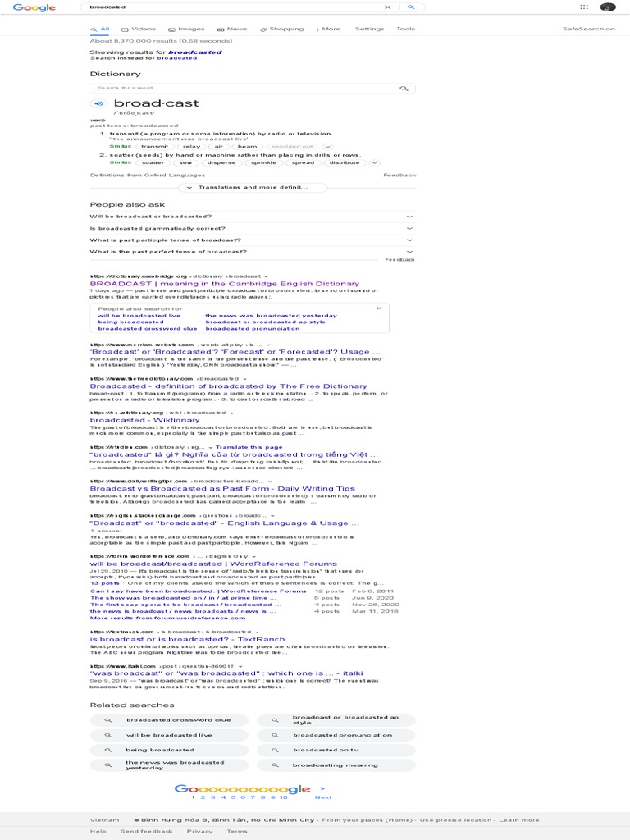Click the Translate this page link
The width and height of the screenshot is (630, 840).
[249, 447]
